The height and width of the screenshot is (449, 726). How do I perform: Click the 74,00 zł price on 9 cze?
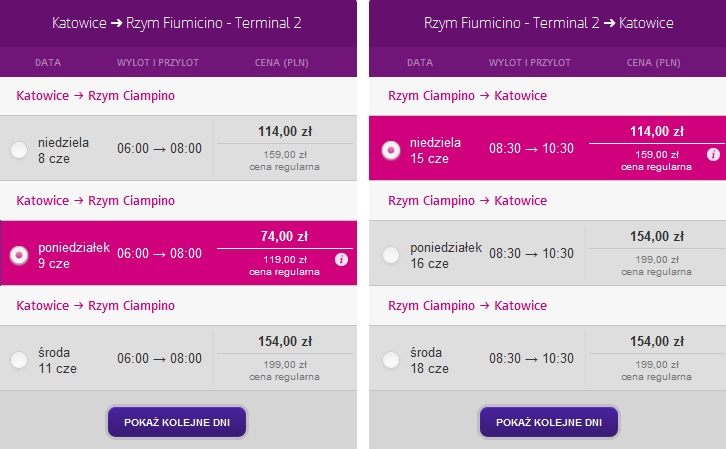[x=284, y=237]
